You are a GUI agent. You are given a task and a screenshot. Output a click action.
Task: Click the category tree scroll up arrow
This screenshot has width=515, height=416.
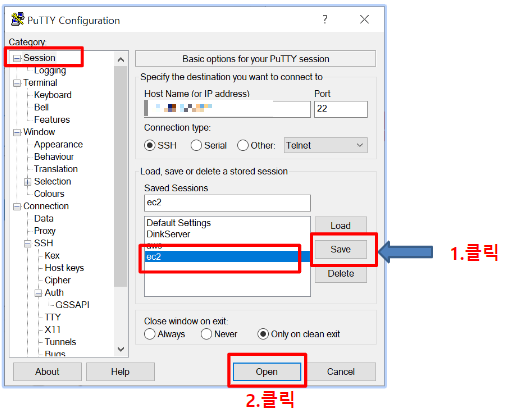[x=121, y=60]
